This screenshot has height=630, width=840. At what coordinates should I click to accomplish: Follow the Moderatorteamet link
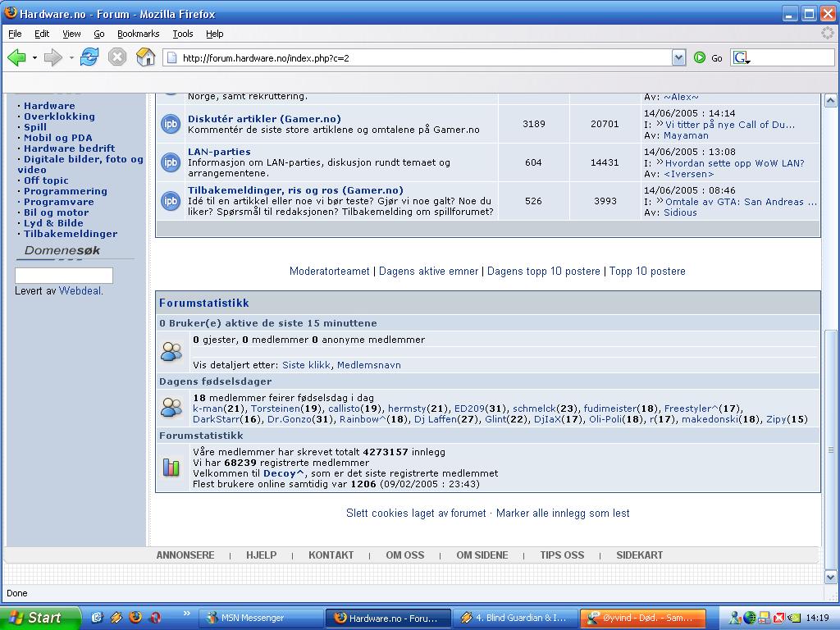pyautogui.click(x=330, y=271)
